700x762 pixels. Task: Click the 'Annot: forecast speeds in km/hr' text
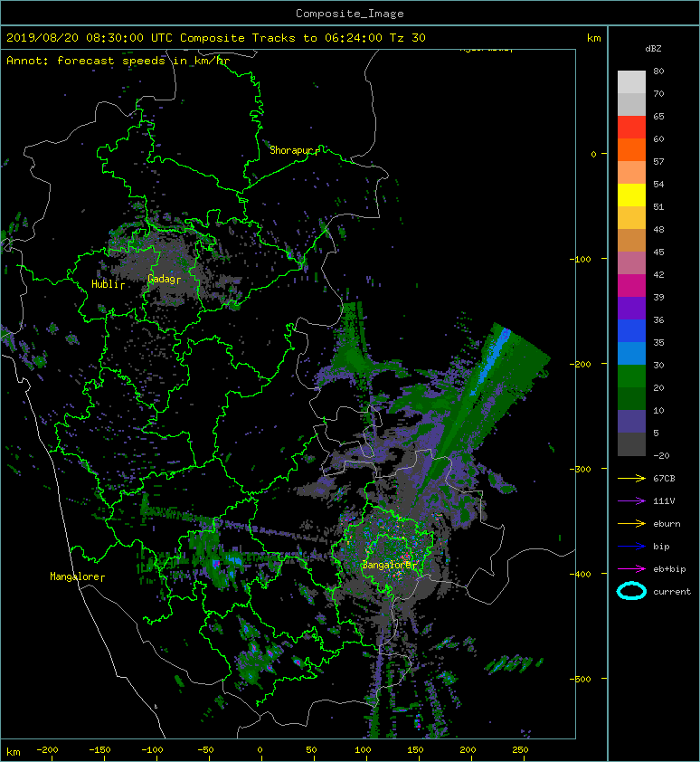tap(118, 61)
